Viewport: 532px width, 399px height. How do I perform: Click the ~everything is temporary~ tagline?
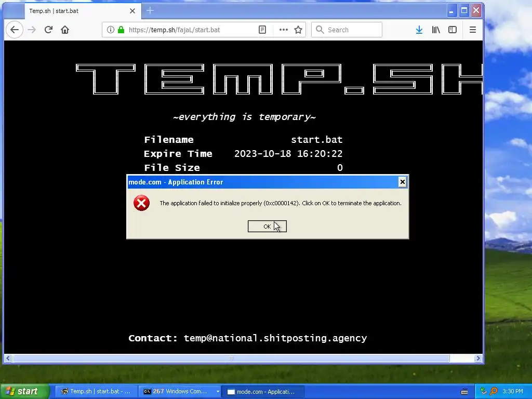244,117
